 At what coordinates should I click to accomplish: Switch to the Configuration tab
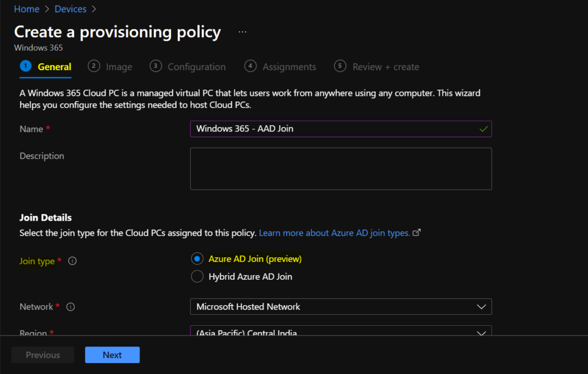(x=188, y=67)
